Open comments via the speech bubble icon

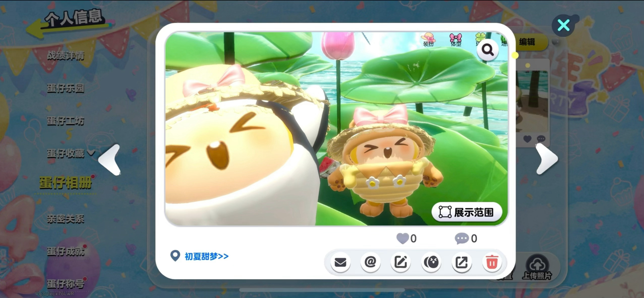pos(461,238)
